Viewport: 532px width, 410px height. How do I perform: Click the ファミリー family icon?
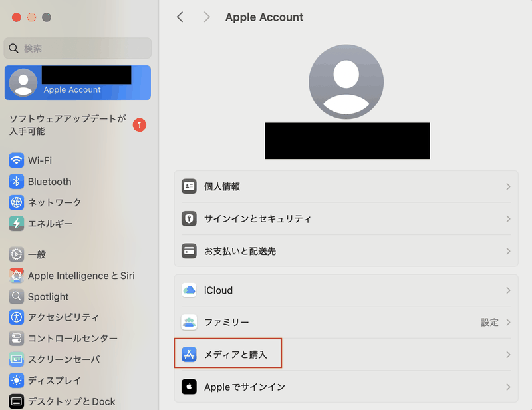point(189,322)
